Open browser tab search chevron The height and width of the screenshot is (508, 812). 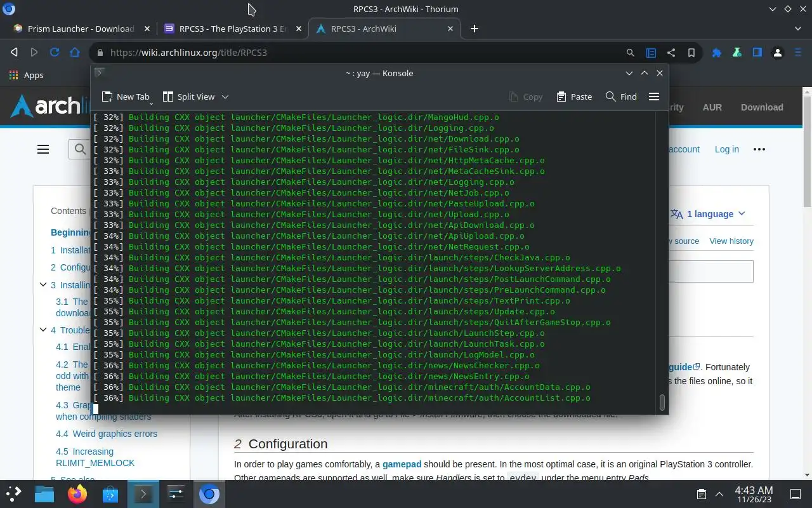point(798,29)
